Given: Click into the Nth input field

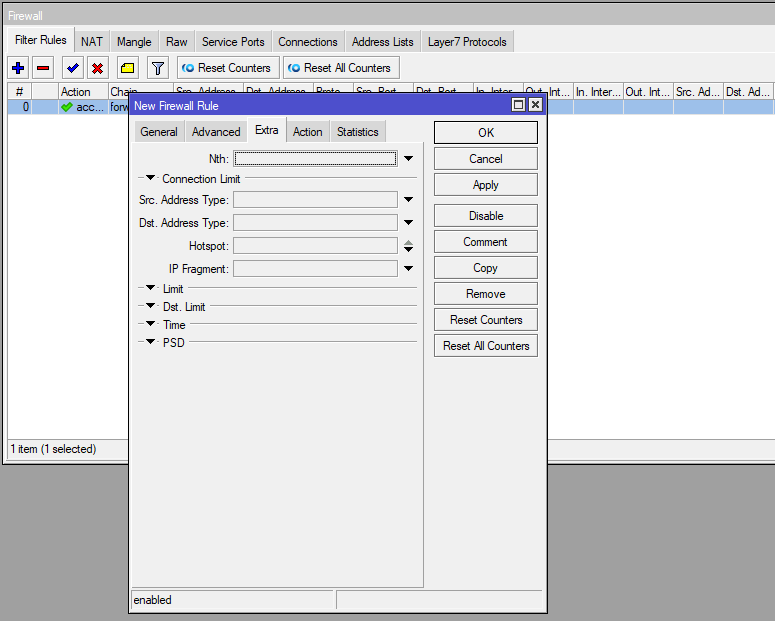Looking at the screenshot, I should pyautogui.click(x=315, y=159).
